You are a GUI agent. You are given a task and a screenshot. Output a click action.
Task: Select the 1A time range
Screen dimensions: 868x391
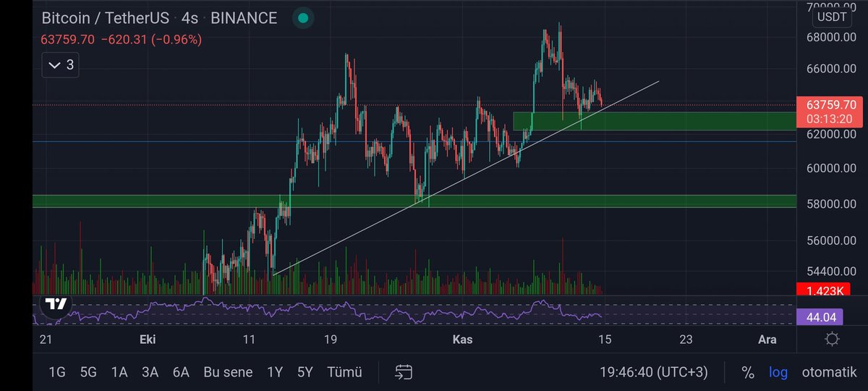coord(119,372)
